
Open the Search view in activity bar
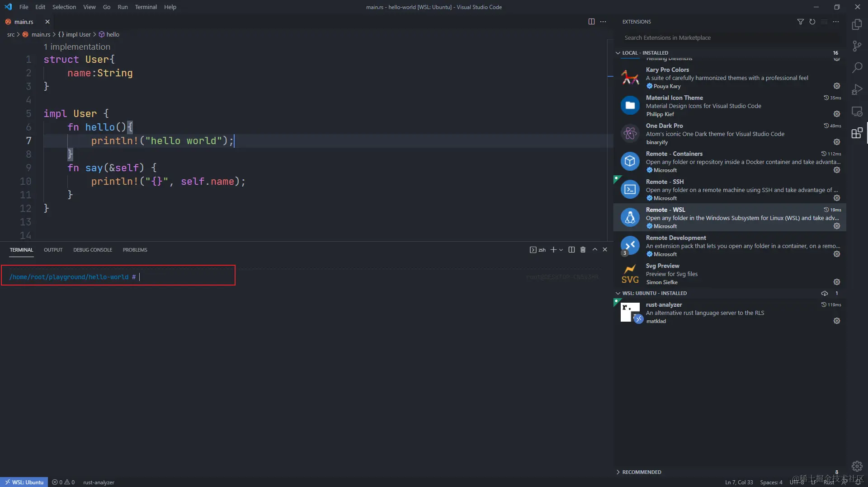click(857, 68)
